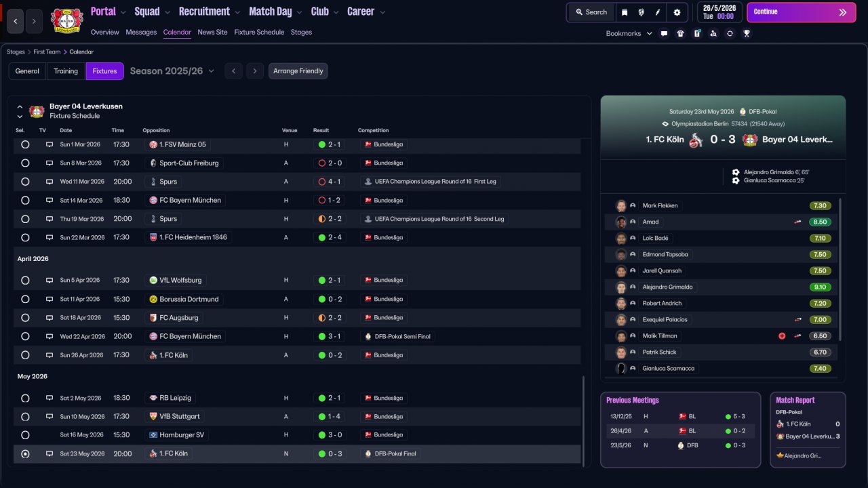
Task: Go to the next season with the right chevron
Action: pos(255,71)
